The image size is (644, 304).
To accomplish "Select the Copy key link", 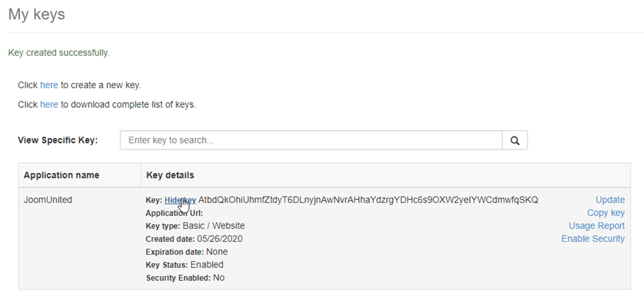I will [605, 213].
